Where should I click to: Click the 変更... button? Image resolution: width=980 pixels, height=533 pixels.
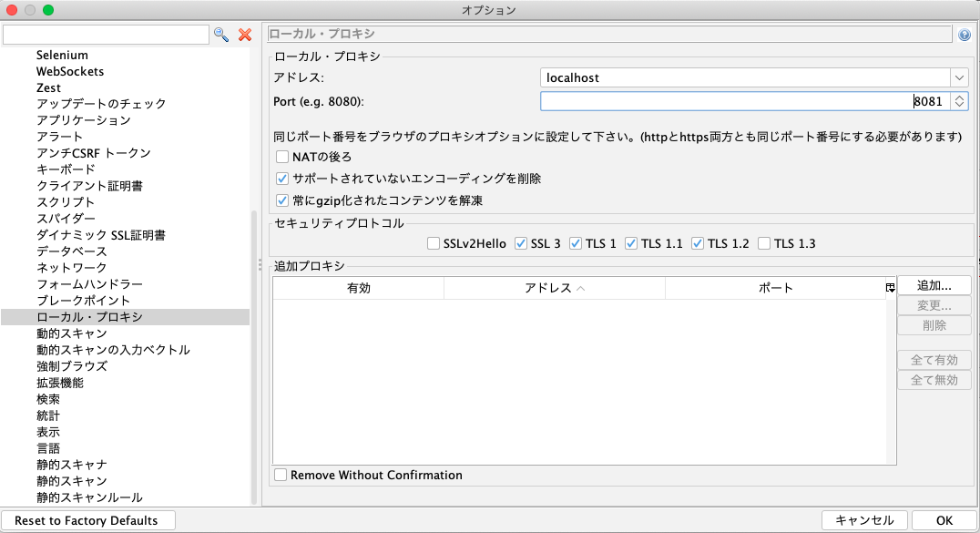(934, 305)
